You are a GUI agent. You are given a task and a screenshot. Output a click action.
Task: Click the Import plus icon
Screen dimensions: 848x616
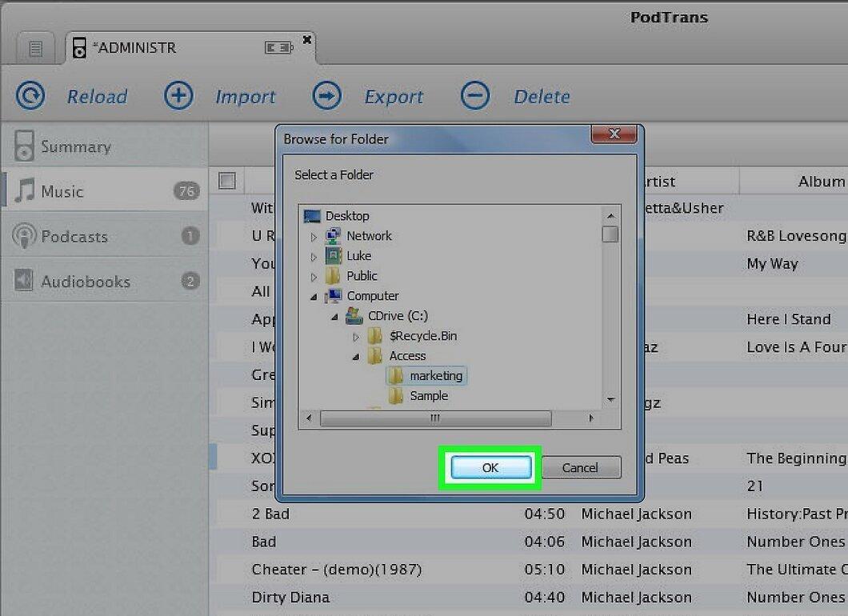tap(178, 96)
